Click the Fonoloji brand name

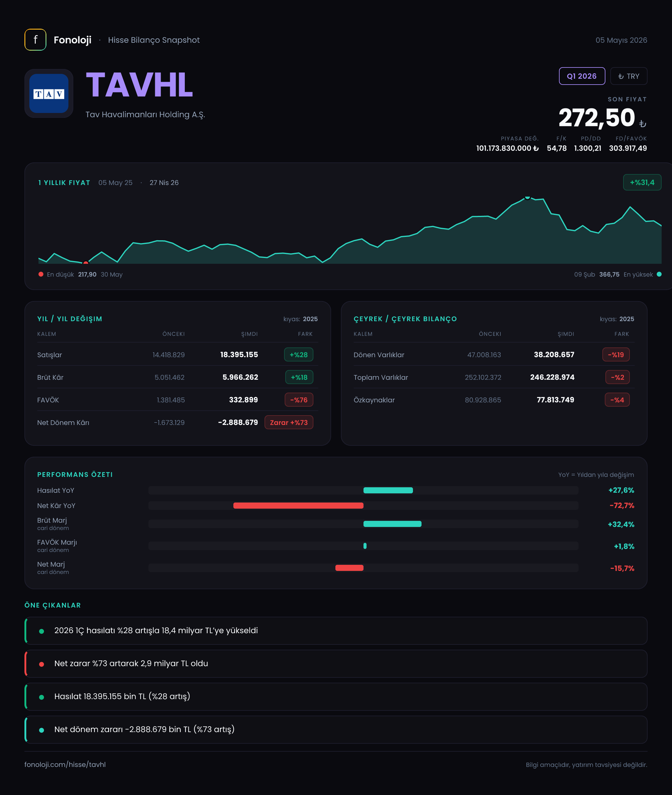coord(72,40)
